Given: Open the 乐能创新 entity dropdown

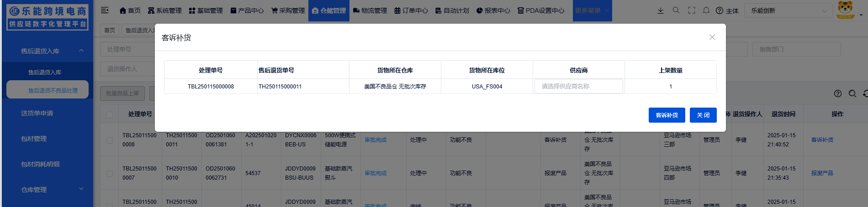Looking at the screenshot, I should (788, 11).
